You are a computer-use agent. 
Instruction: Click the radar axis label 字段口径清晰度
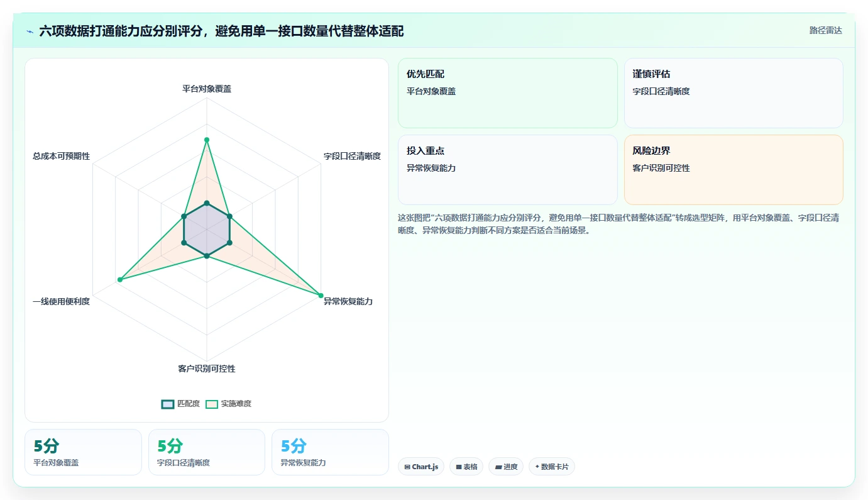(352, 156)
